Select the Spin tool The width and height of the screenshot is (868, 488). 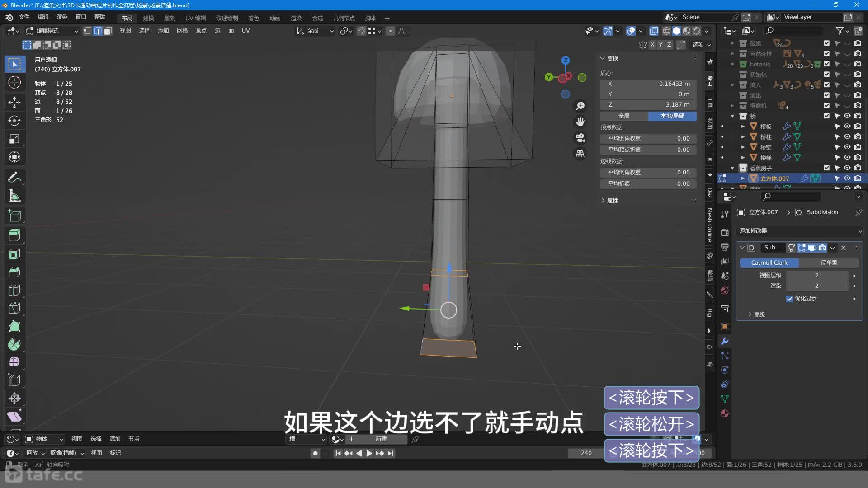click(x=14, y=344)
